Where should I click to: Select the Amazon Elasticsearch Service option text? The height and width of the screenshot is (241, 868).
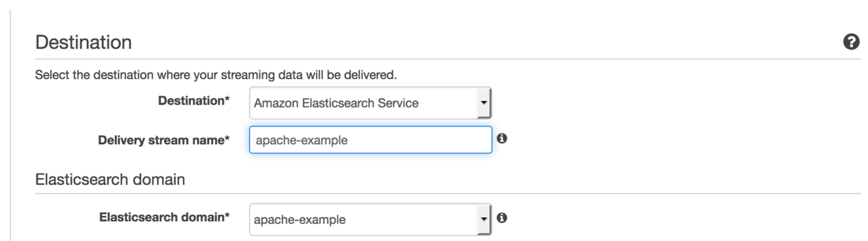click(x=336, y=103)
